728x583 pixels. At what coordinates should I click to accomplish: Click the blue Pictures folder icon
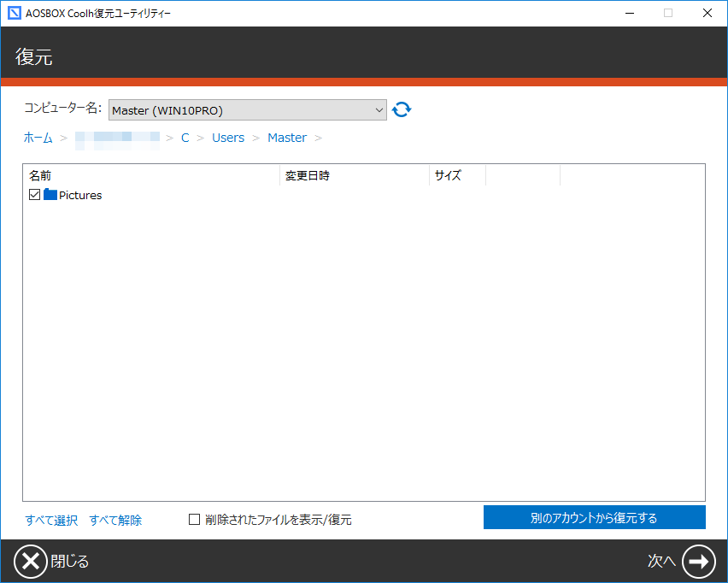point(50,195)
